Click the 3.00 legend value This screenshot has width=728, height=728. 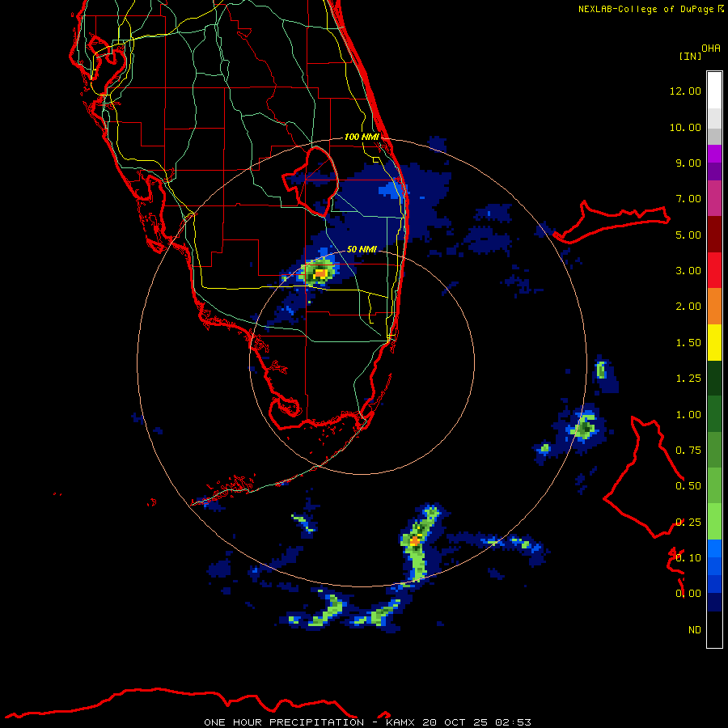click(688, 271)
